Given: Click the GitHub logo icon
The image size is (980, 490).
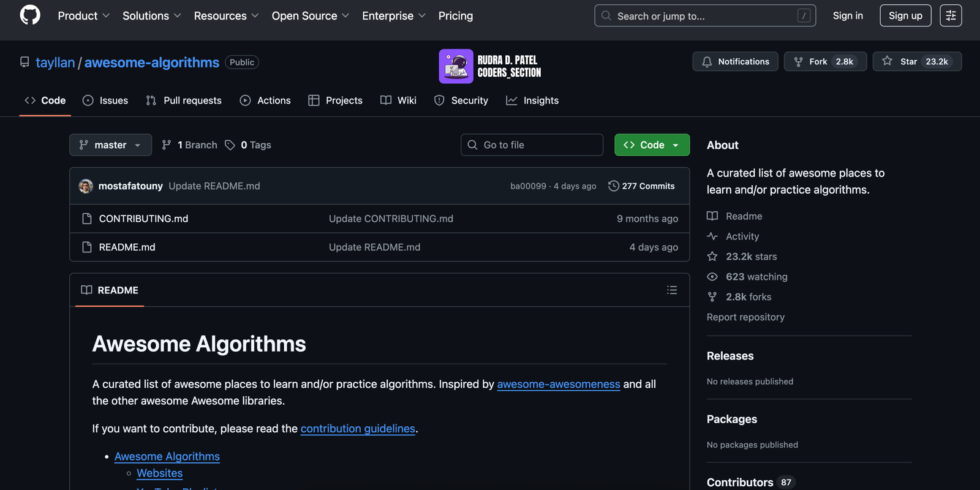Looking at the screenshot, I should [x=30, y=15].
